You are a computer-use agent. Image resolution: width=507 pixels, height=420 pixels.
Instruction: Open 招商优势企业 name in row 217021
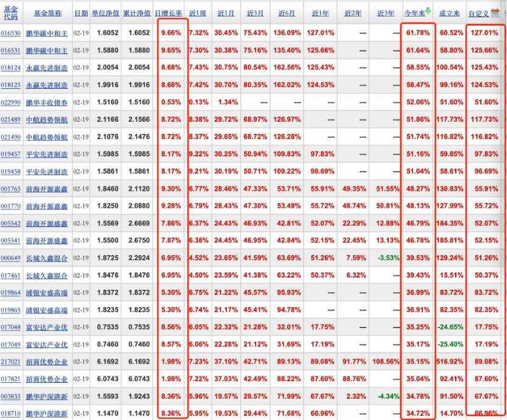[47, 362]
